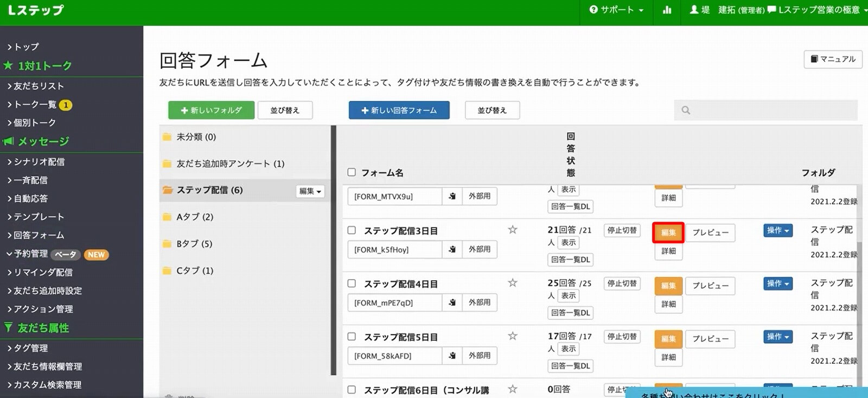Open カスタム検索管理 in sidebar
868x398 pixels.
click(44, 384)
